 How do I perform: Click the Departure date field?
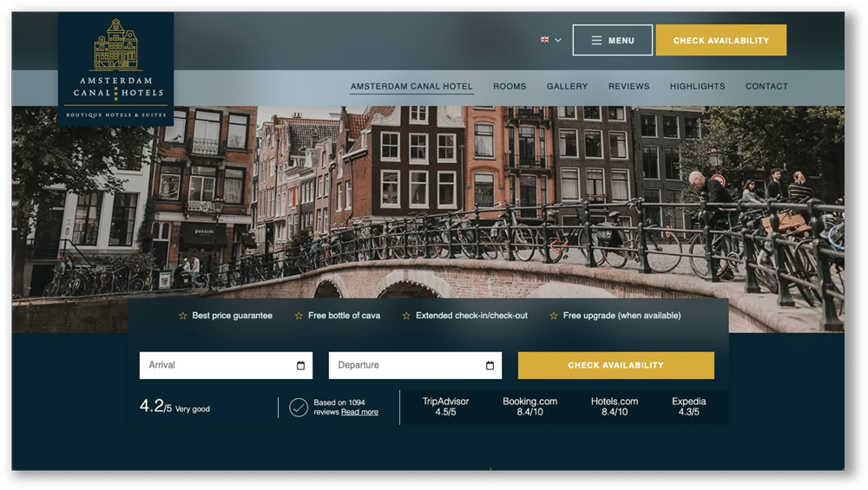pyautogui.click(x=415, y=365)
